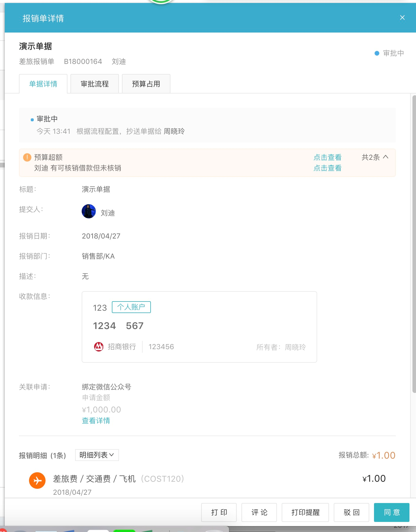Switch to the 审批流程 tab

tap(95, 84)
